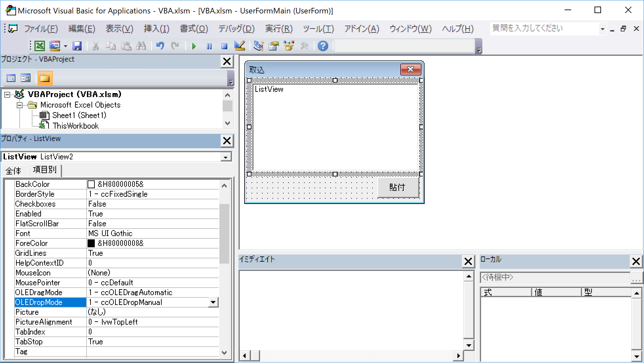The height and width of the screenshot is (363, 644).
Task: Collapse the VBAProject (VBA.xlsm) tree node
Action: [x=7, y=95]
